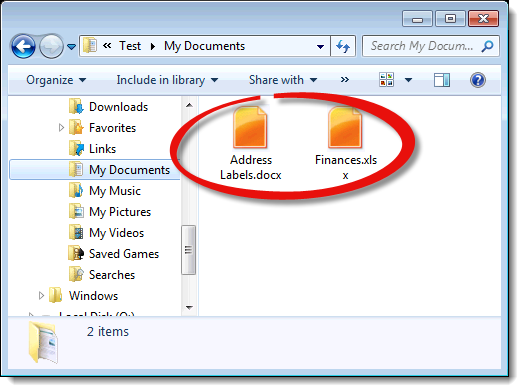Refresh the folder view

tap(343, 46)
